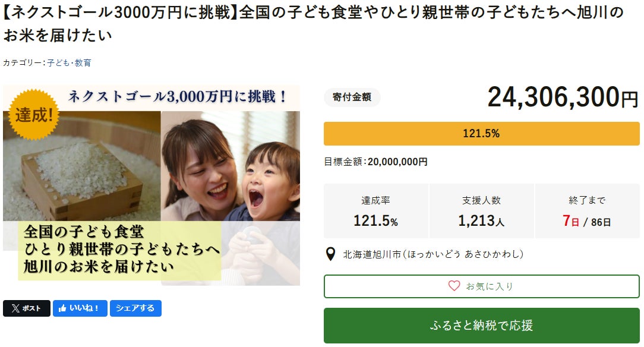
Task: Click the 目標金額 20,000,000円 text
Action: tap(375, 162)
